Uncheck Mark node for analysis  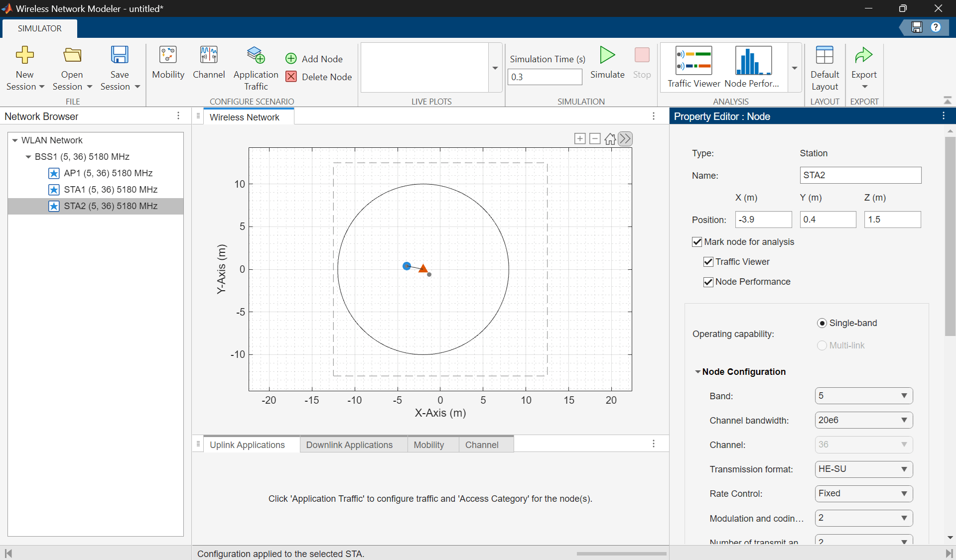697,242
